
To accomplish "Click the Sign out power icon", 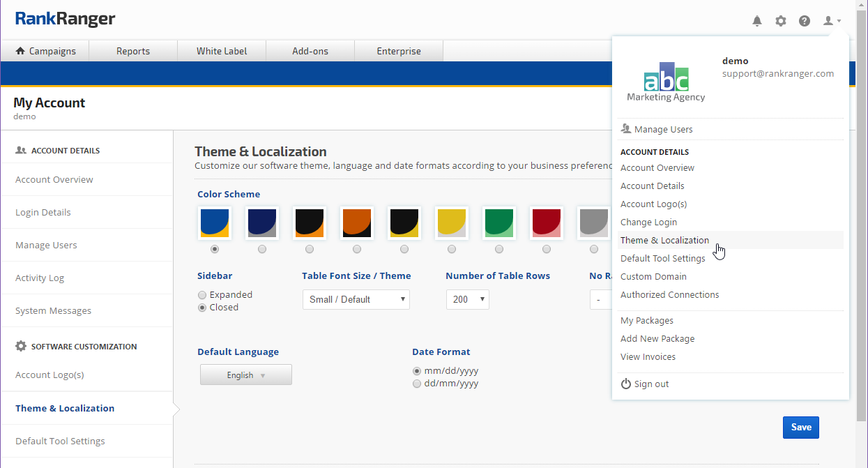I will coord(626,384).
